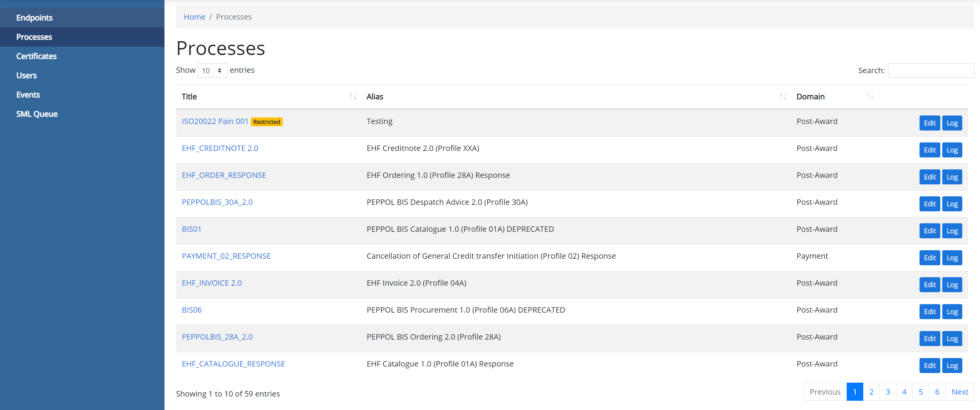Sort the table by Domain column arrows
980x410 pixels.
tap(870, 97)
